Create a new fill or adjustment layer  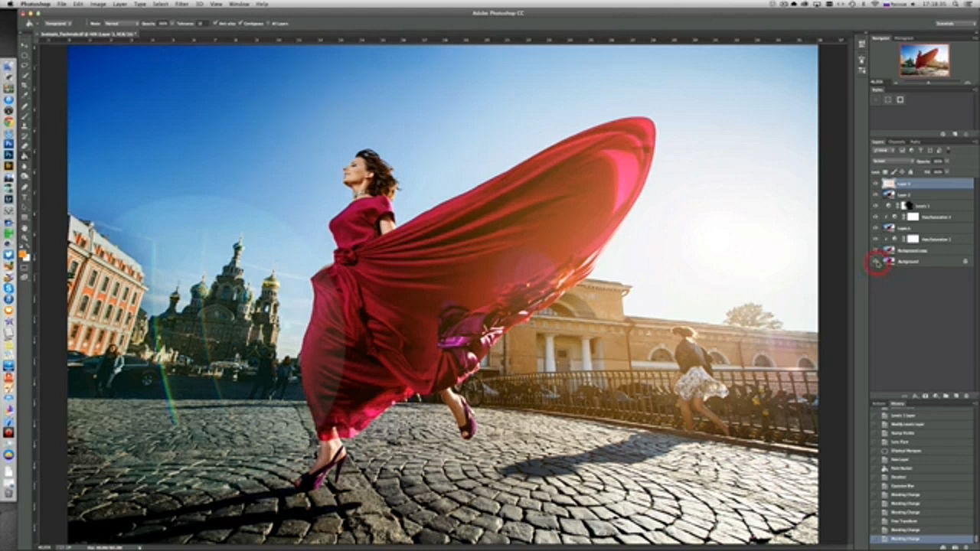(x=935, y=396)
